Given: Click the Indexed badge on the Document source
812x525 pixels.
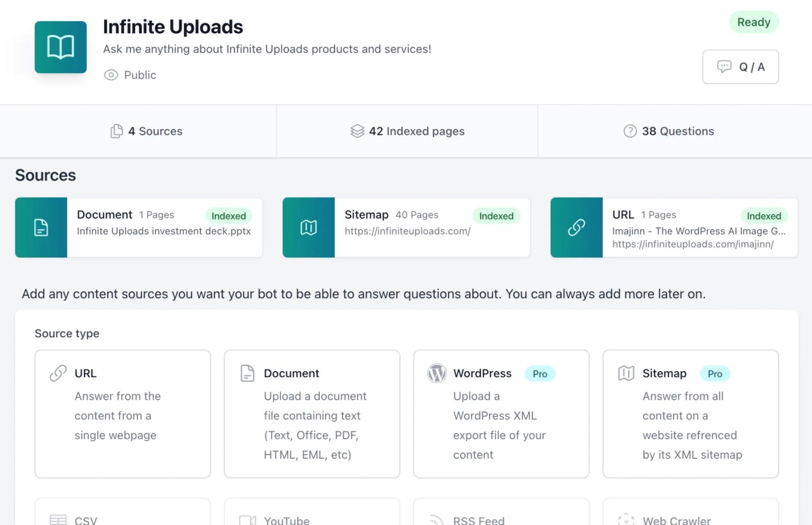Looking at the screenshot, I should (x=229, y=216).
